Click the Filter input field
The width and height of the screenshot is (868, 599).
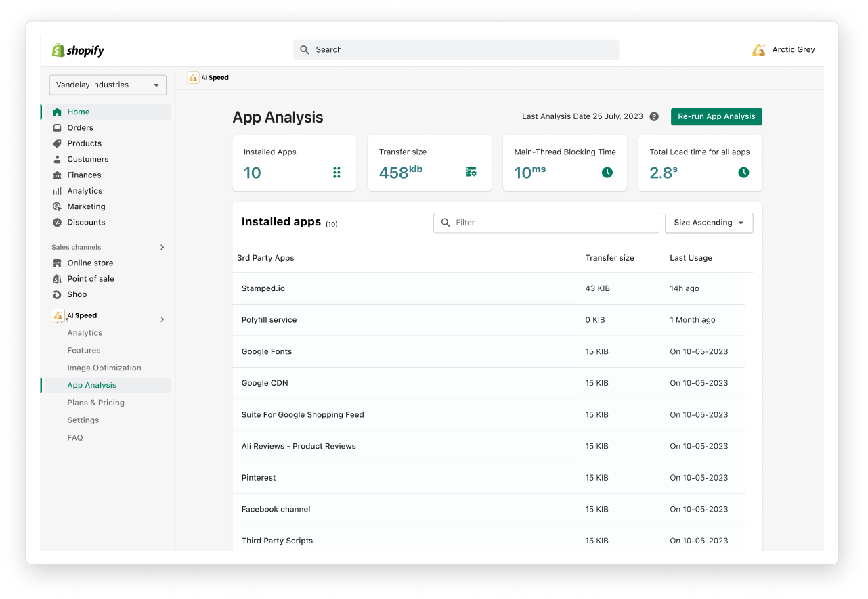coord(546,223)
